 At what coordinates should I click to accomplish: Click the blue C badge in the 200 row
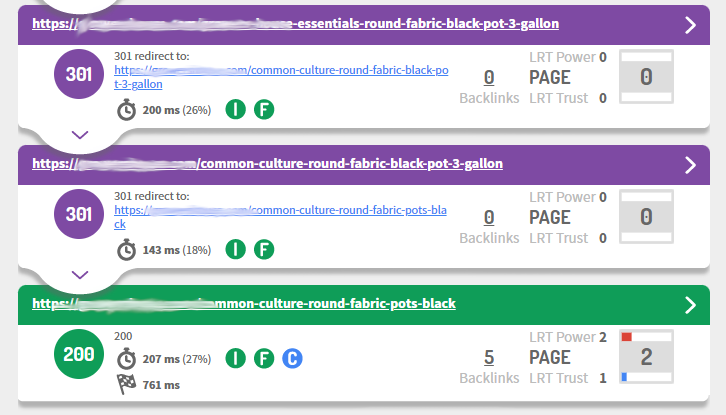click(x=291, y=358)
